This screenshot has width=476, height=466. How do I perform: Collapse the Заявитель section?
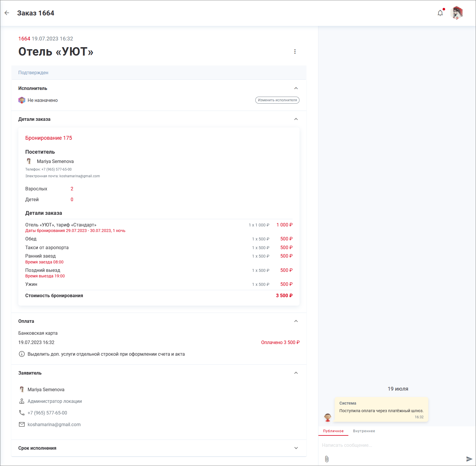click(296, 373)
